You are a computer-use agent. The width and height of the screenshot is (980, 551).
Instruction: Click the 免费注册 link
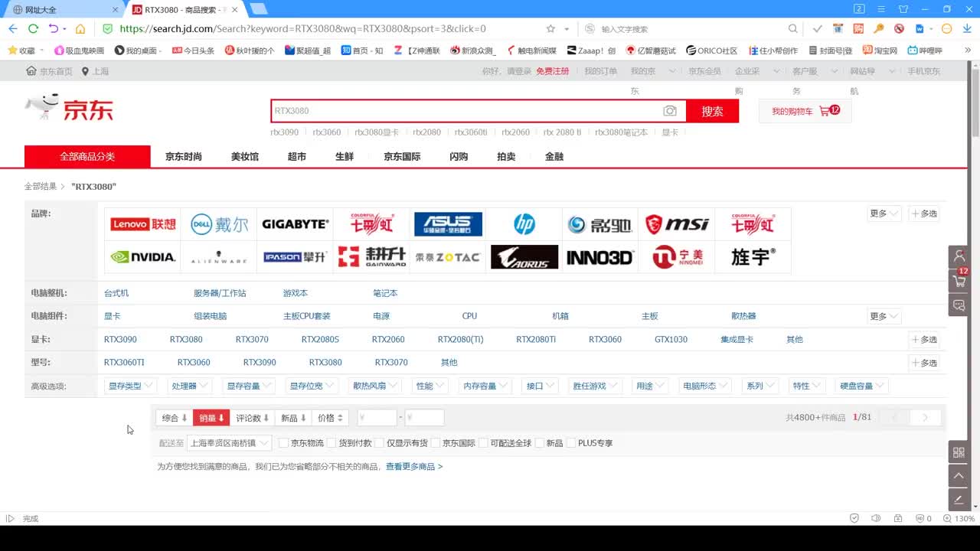pos(553,71)
